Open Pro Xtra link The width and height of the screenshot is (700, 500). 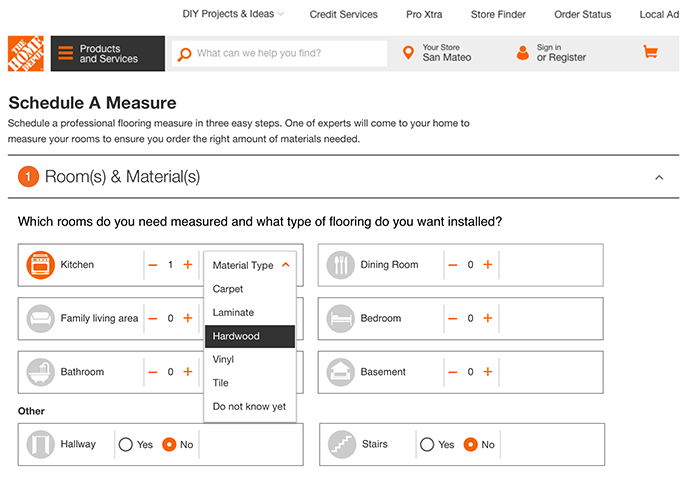(x=424, y=14)
